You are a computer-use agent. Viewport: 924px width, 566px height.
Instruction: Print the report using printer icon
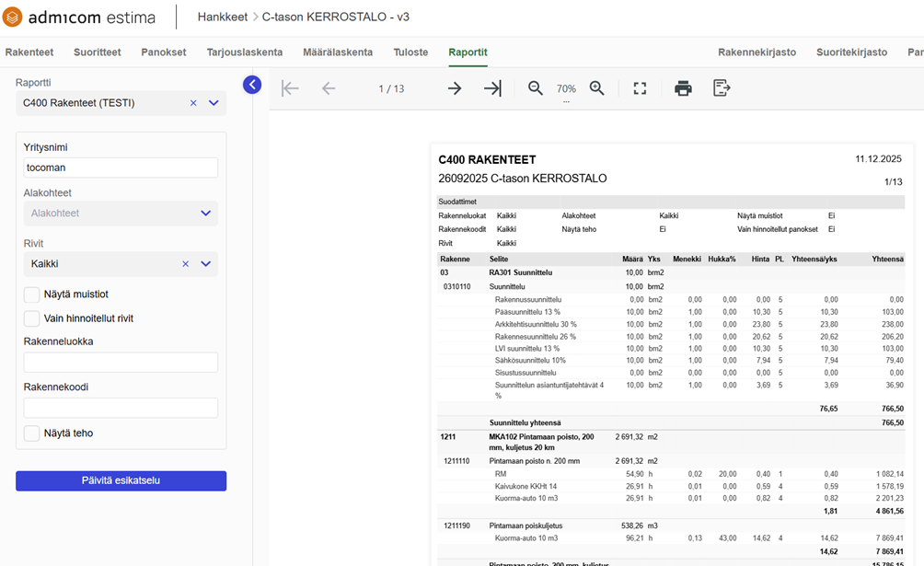point(683,88)
